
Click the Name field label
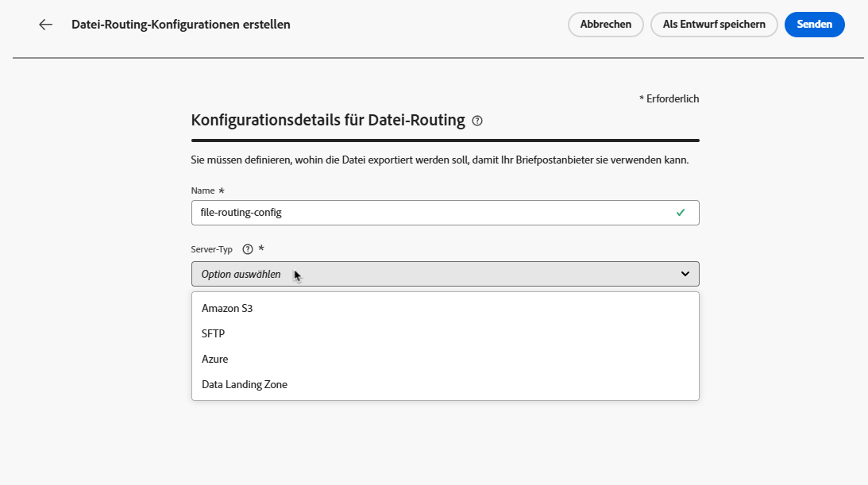[203, 191]
